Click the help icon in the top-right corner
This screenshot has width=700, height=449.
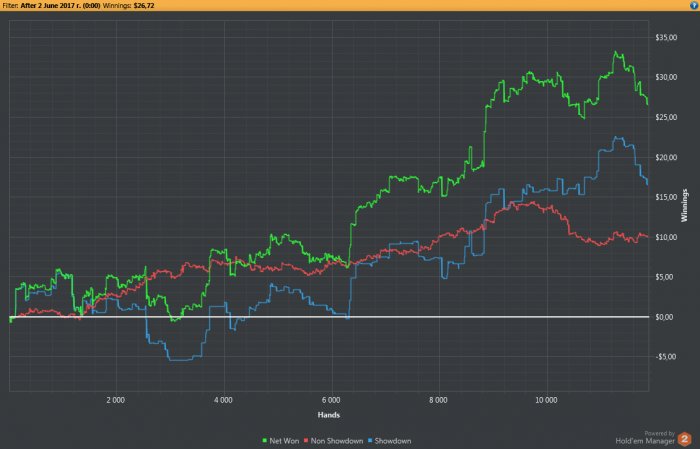point(696,5)
